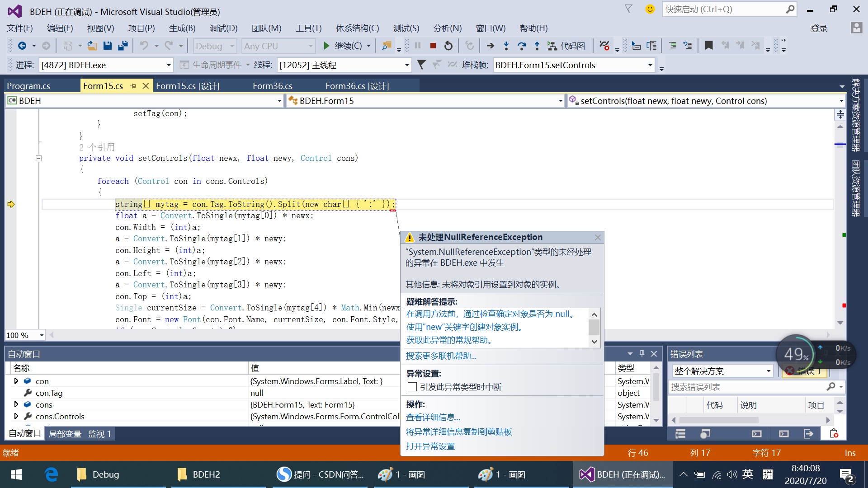Image resolution: width=868 pixels, height=488 pixels.
Task: Step out with the blue up arrow
Action: click(537, 46)
